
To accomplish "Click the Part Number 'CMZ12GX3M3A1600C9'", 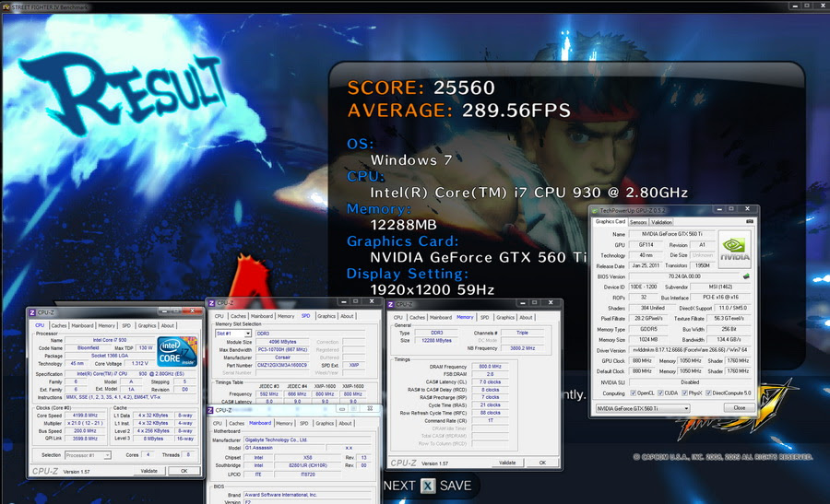I will point(283,365).
